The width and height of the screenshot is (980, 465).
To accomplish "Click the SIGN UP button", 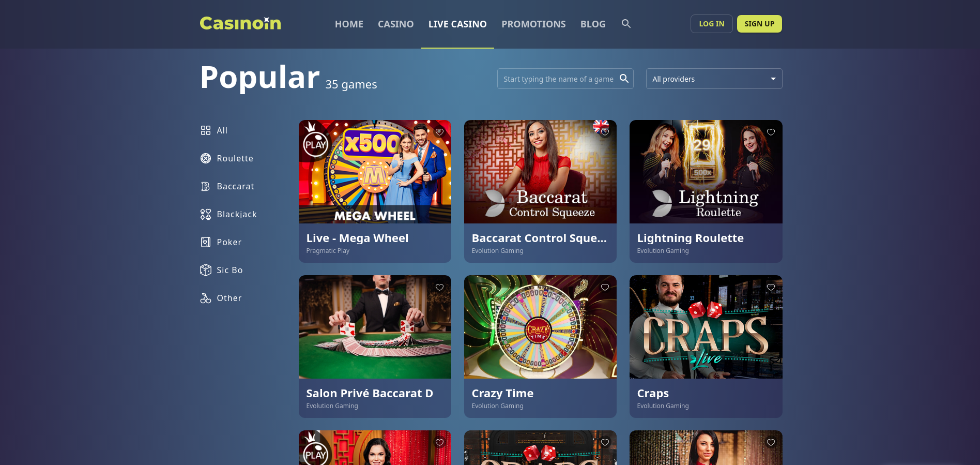I will (x=759, y=24).
